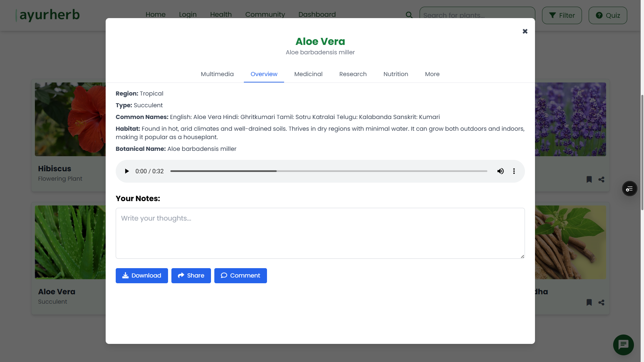644x362 pixels.
Task: Download the Aloe Vera information
Action: (142, 275)
